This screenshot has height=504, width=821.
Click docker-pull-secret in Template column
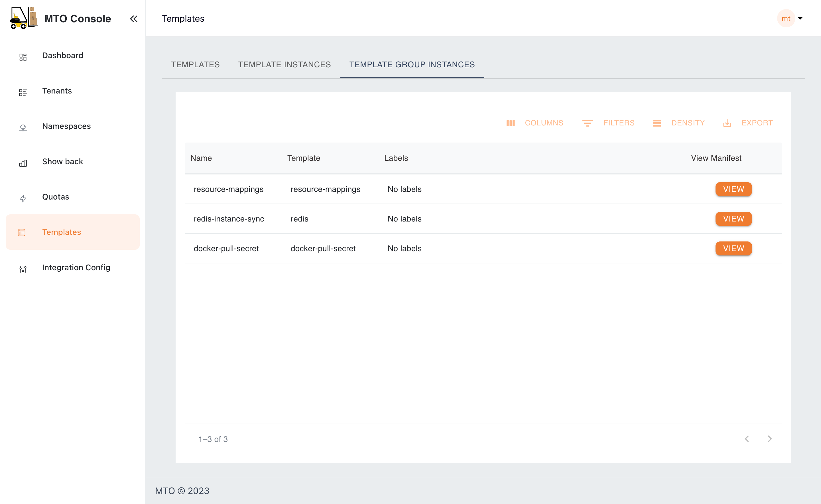323,248
